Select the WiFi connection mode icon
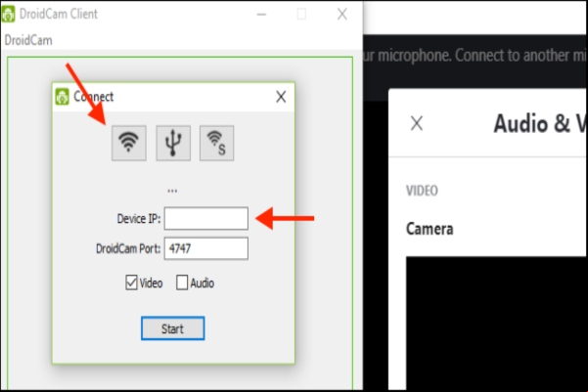Image resolution: width=588 pixels, height=392 pixels. (x=128, y=143)
